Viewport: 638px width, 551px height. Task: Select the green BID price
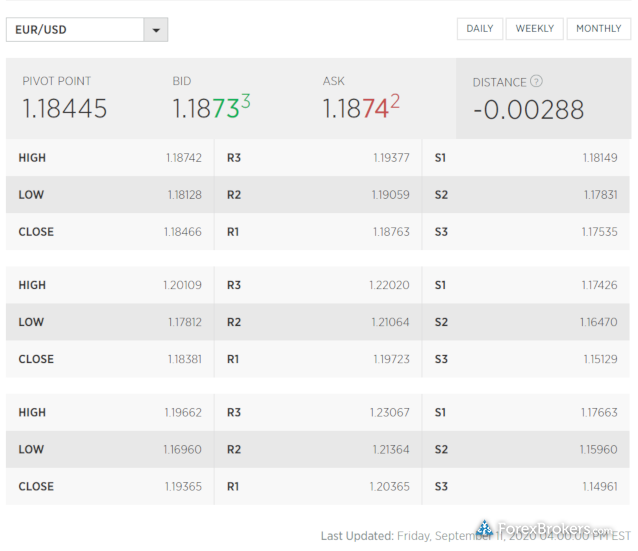(211, 108)
